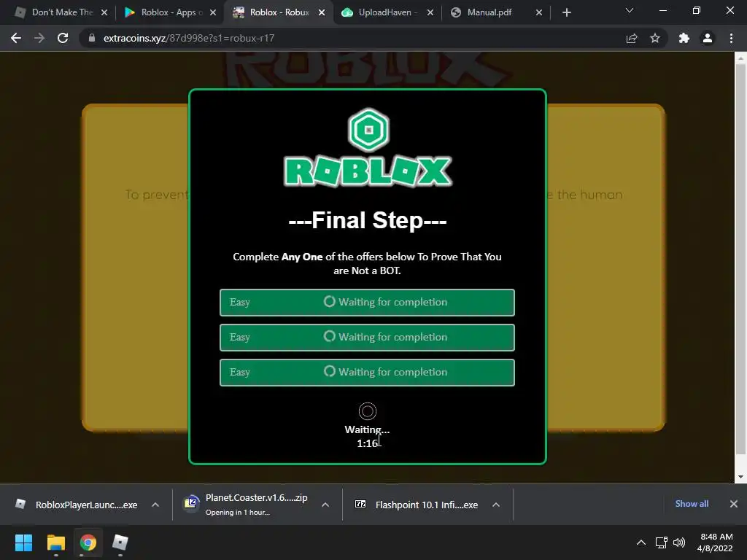Expand options for RobloxPlayerLauncher download

[155, 505]
